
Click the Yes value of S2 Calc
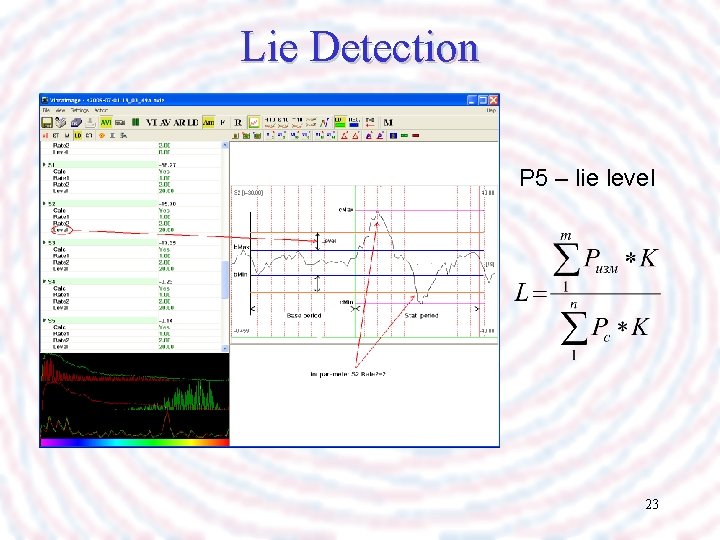pyautogui.click(x=164, y=210)
